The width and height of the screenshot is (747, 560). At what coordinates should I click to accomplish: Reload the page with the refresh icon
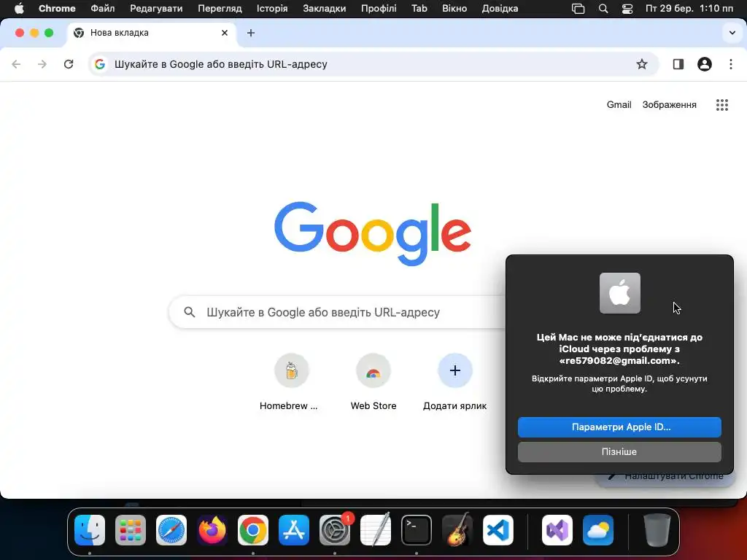tap(69, 64)
